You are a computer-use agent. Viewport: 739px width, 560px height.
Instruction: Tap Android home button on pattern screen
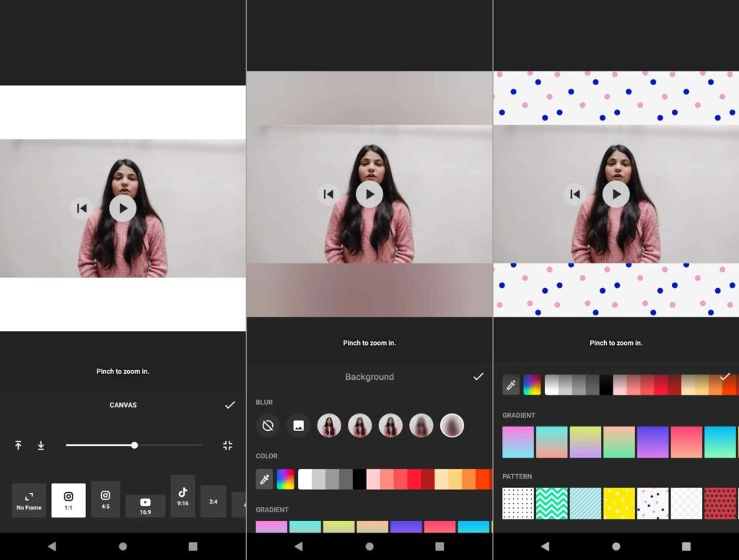click(x=616, y=546)
